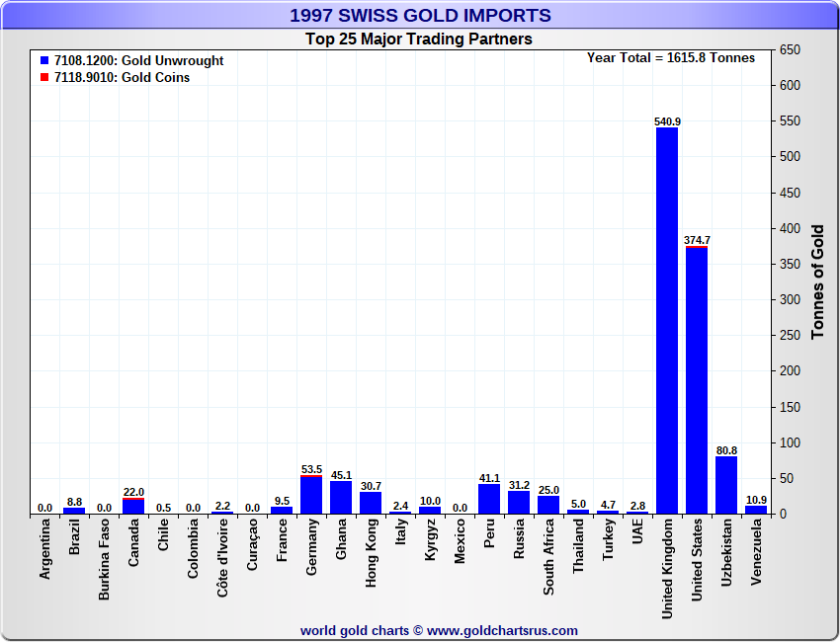This screenshot has width=840, height=642.
Task: Click the South Africa bar
Action: coord(548,505)
